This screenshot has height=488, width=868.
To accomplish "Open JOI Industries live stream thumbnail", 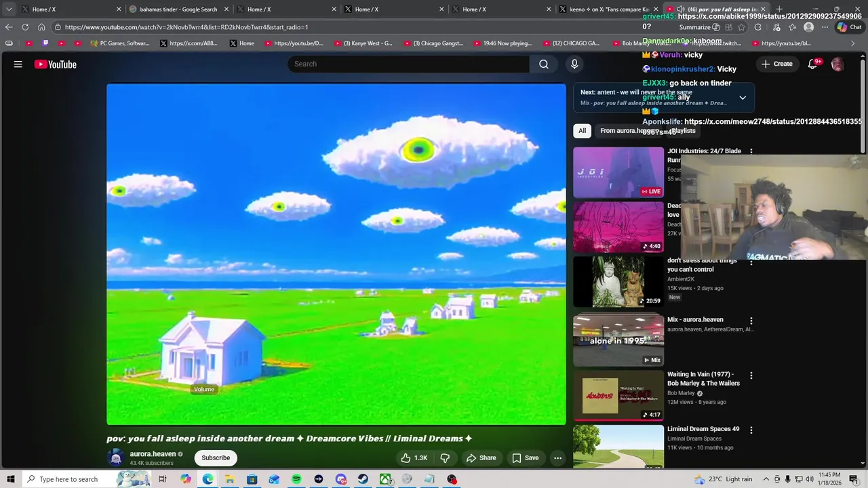I will click(618, 173).
